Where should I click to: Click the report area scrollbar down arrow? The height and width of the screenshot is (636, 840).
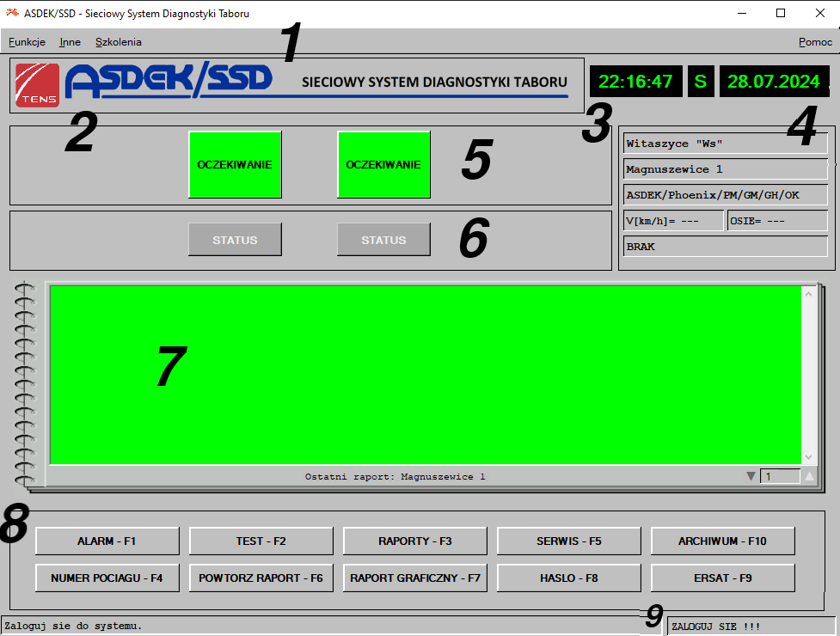[808, 456]
